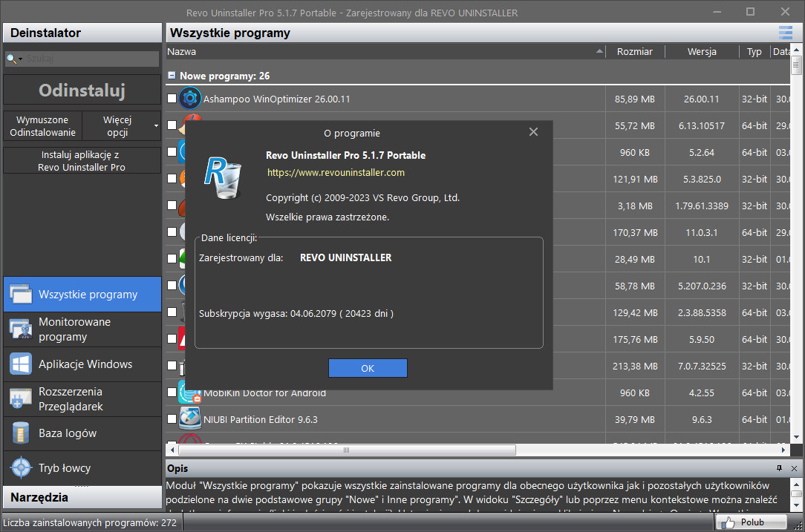
Task: Click the horizontal scrollbar thumb
Action: 347,450
